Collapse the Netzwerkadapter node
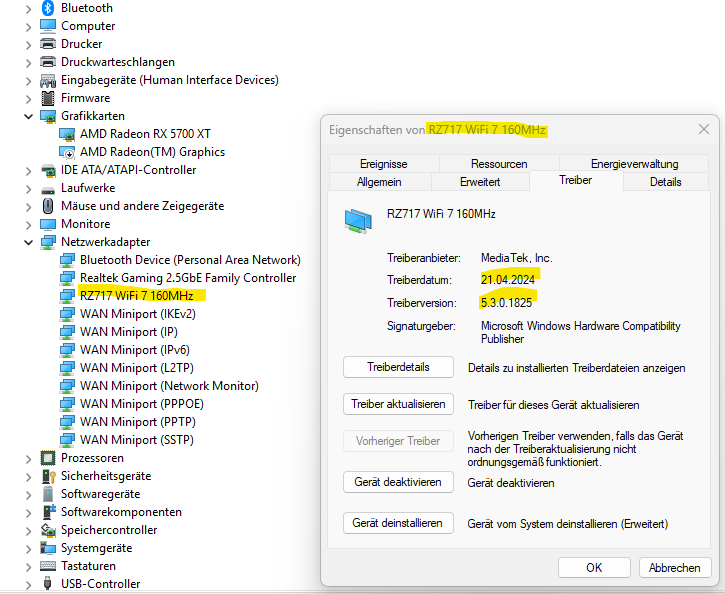The height and width of the screenshot is (594, 725). click(x=29, y=242)
